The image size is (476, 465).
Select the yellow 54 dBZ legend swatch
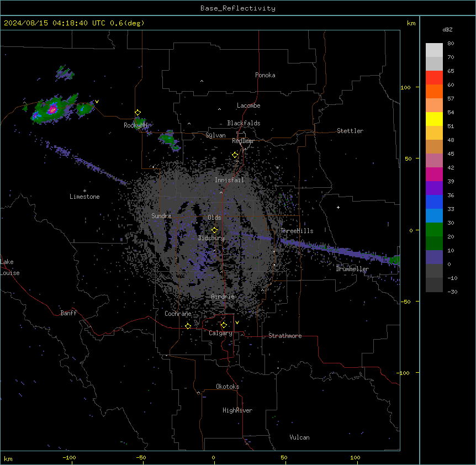(434, 119)
